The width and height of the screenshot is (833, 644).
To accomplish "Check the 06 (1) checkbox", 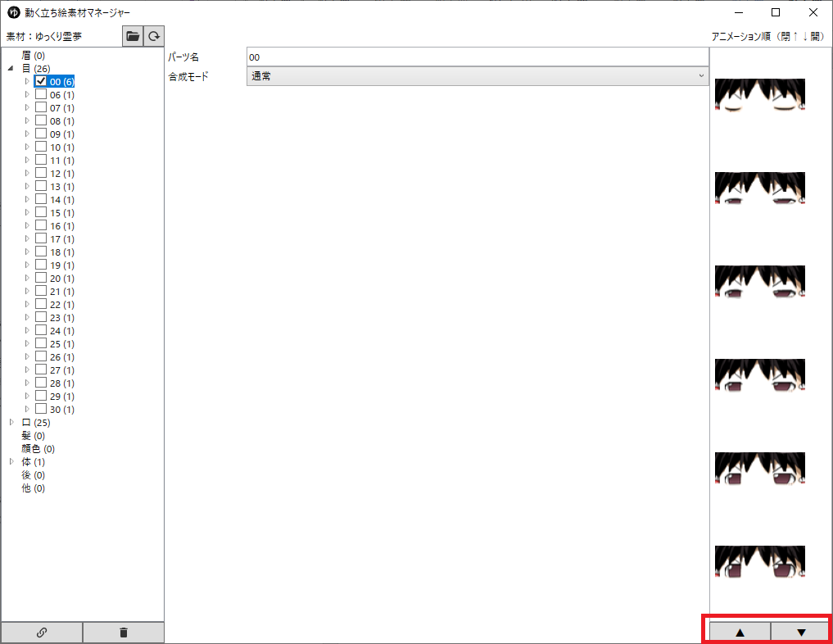I will click(x=41, y=94).
